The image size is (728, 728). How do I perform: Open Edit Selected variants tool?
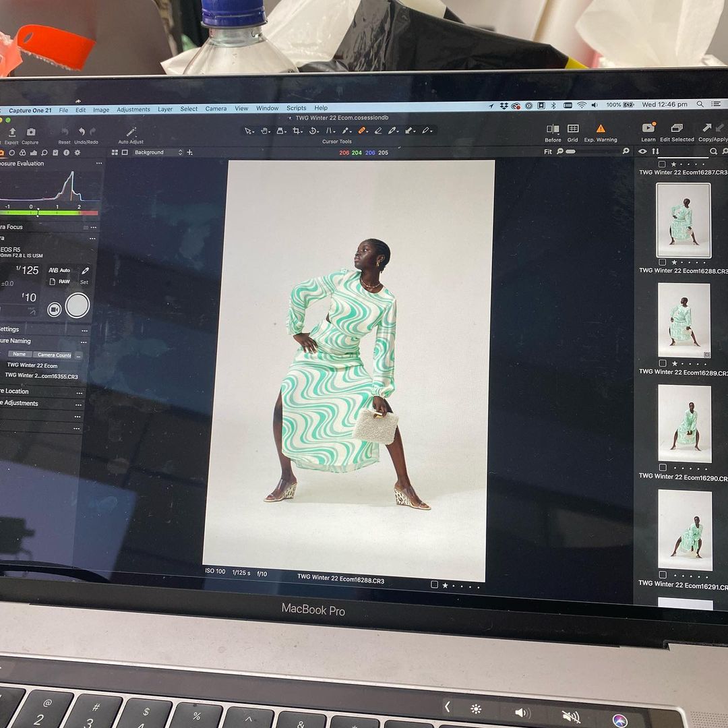[677, 128]
